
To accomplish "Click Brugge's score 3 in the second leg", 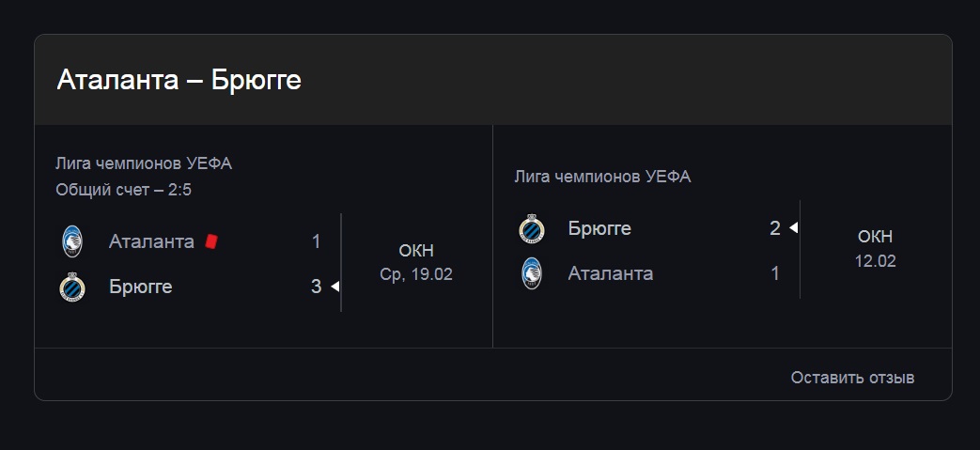I will pos(317,287).
